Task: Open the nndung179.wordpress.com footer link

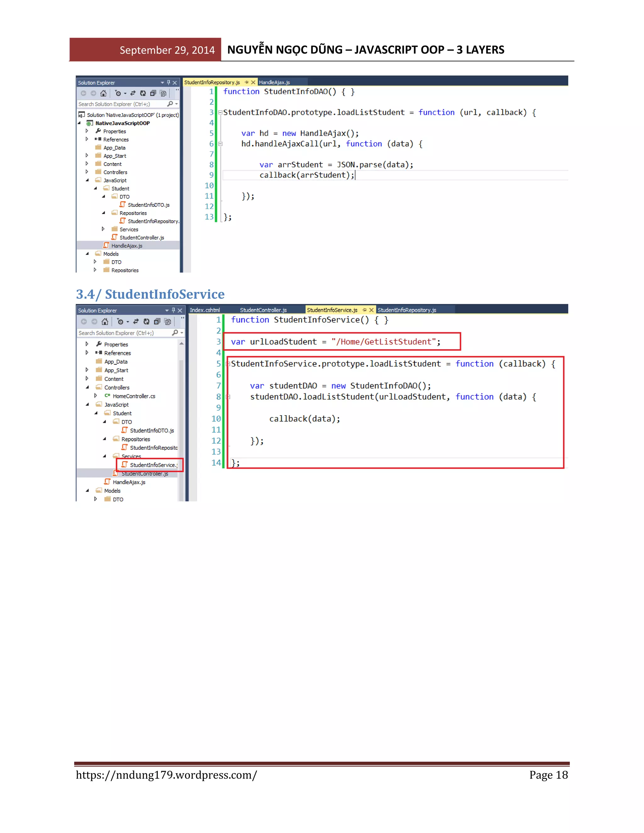Action: [x=166, y=775]
